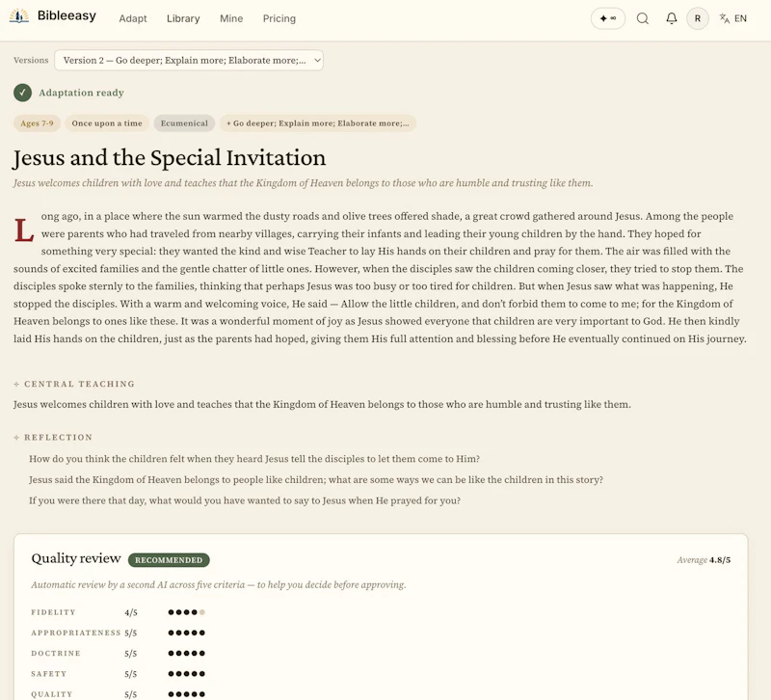Click the DOCTRINE label
The height and width of the screenshot is (700, 771).
click(56, 654)
